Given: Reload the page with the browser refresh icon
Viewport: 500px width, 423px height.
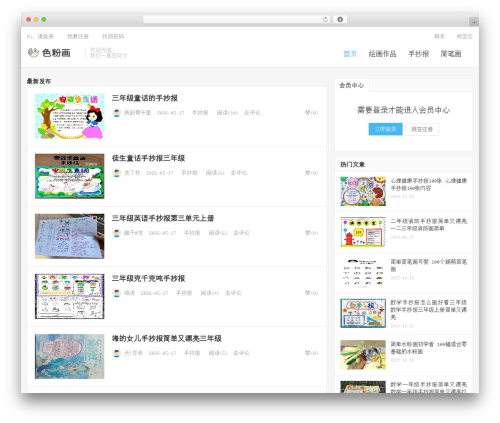Looking at the screenshot, I should (325, 20).
